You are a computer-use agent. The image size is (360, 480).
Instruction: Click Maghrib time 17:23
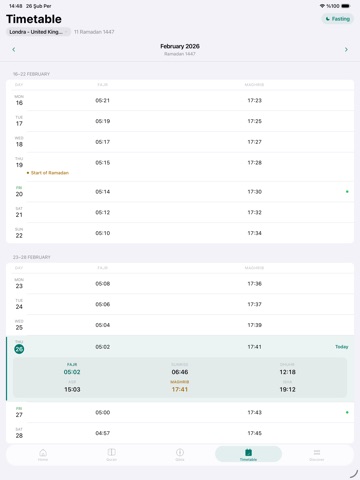pyautogui.click(x=255, y=100)
